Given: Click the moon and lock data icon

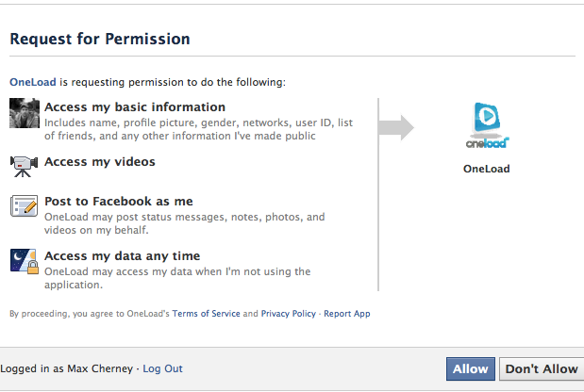Looking at the screenshot, I should [25, 261].
